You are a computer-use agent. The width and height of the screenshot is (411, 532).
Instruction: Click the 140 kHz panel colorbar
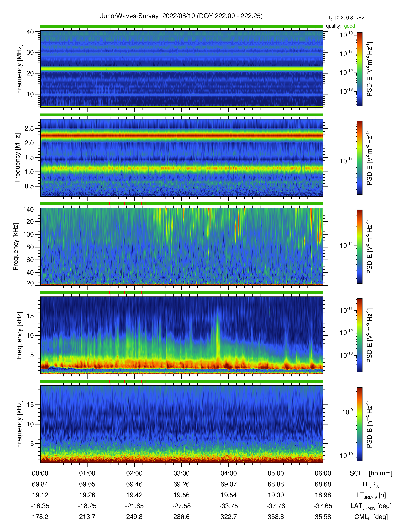(x=359, y=246)
